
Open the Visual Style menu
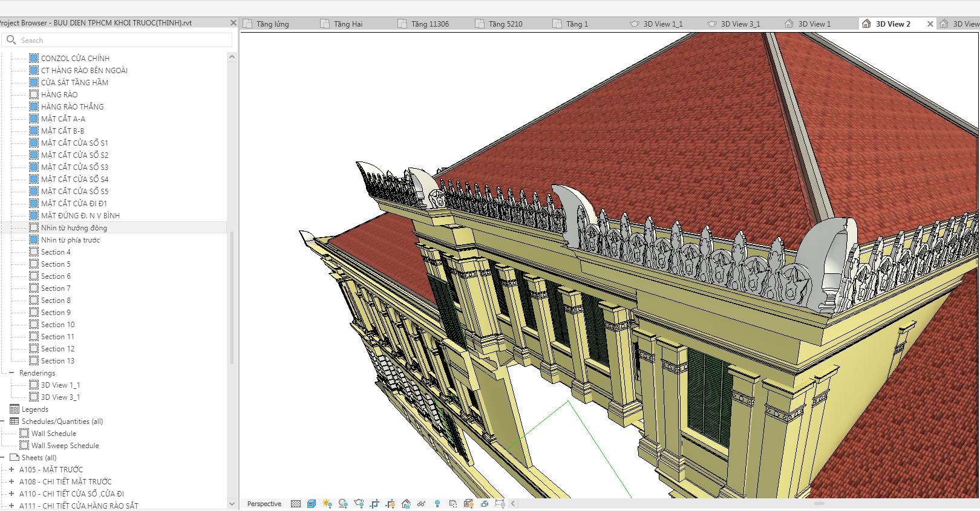pos(312,504)
